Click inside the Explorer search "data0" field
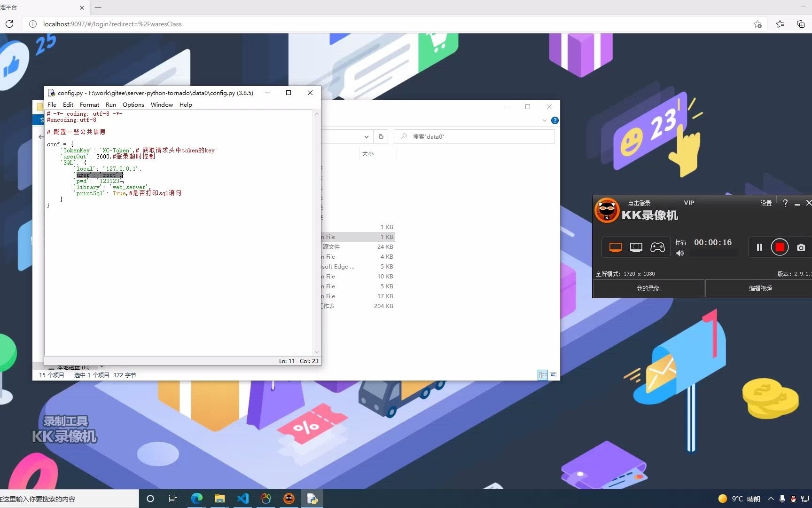The image size is (812, 508). [474, 136]
